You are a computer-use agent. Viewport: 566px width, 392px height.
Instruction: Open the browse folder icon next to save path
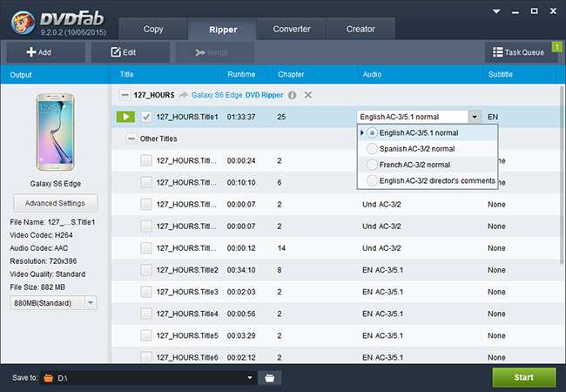[x=270, y=378]
